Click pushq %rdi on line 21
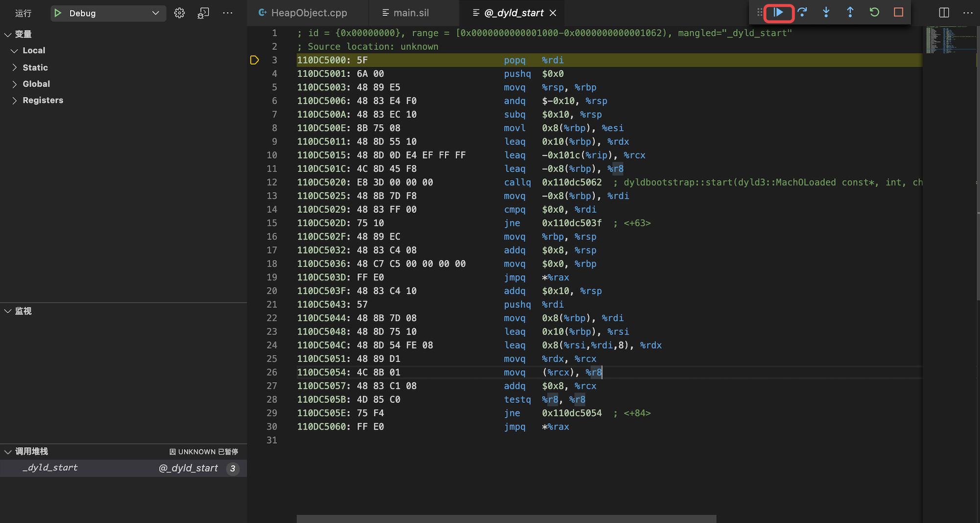The width and height of the screenshot is (980, 523). pyautogui.click(x=534, y=304)
